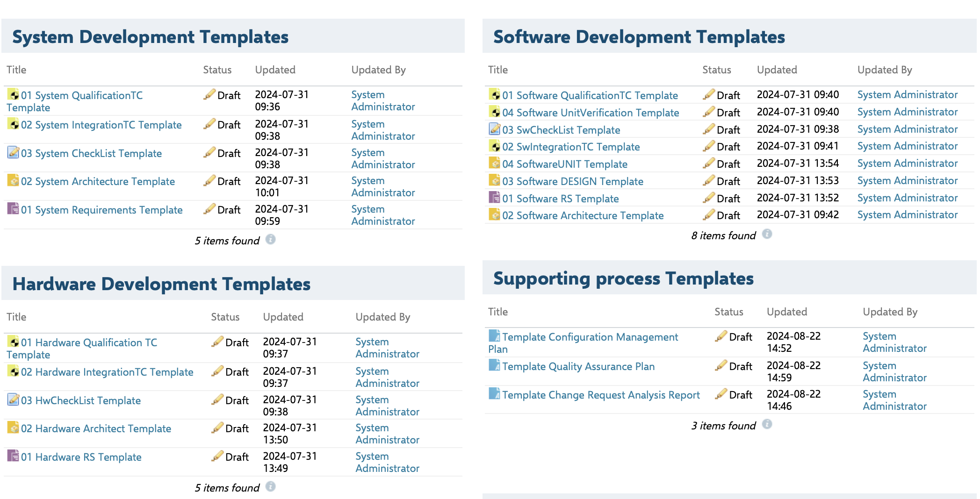980x499 pixels.
Task: Click the checklist icon beside 03 HwCheckList Template
Action: pos(13,399)
